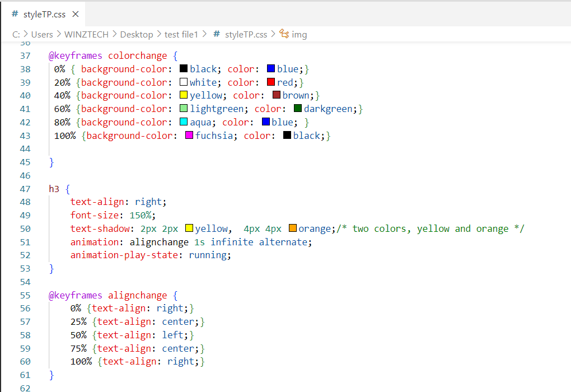Screen dimensions: 571x392
Task: Open the darkgreen color swatch on line 41
Action: click(298, 109)
